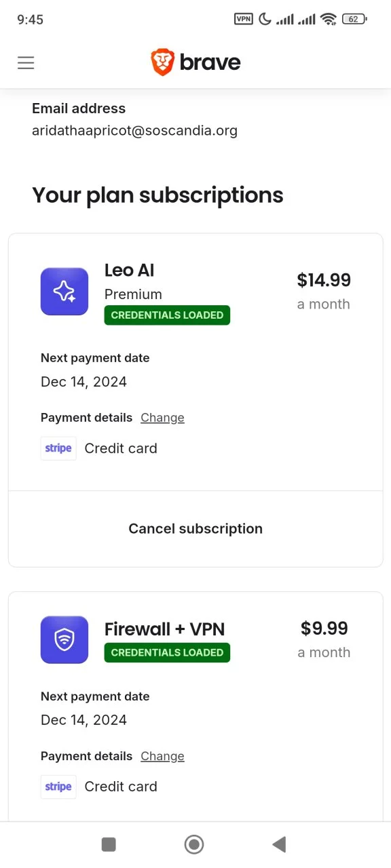Tap the Android home circle button
The height and width of the screenshot is (868, 391).
point(194,844)
